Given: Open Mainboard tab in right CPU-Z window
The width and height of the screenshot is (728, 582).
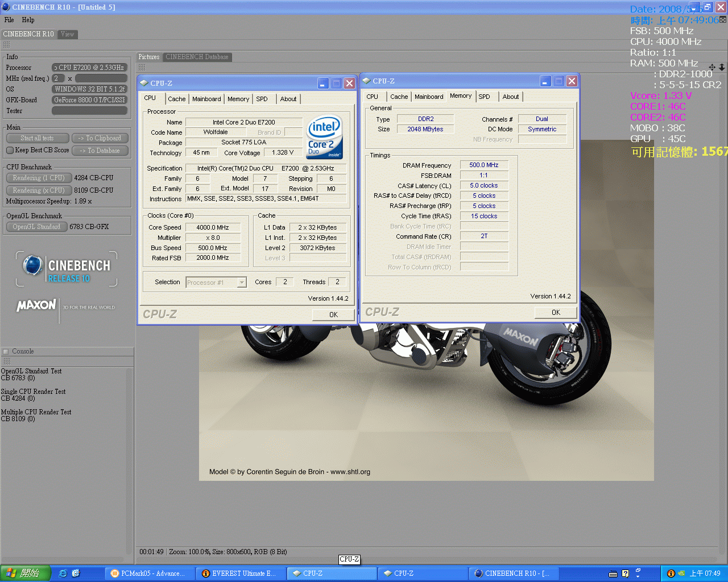Looking at the screenshot, I should click(x=429, y=97).
